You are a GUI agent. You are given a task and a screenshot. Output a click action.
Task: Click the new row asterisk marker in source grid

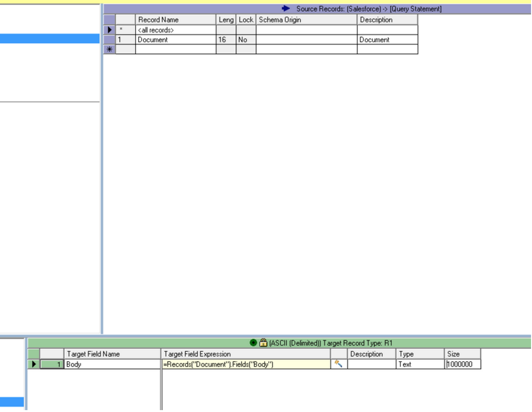click(x=109, y=49)
